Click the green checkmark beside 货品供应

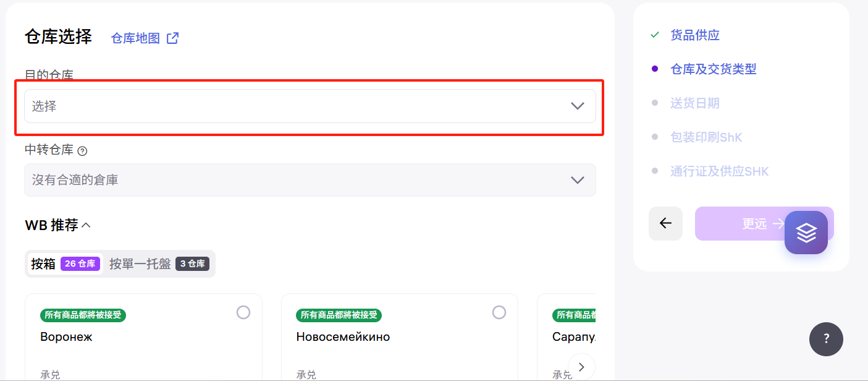point(654,35)
